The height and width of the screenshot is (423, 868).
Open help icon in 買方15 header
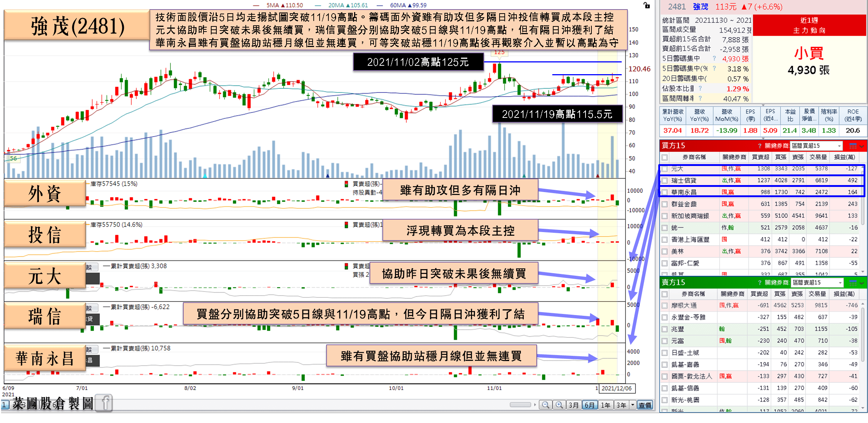tap(760, 146)
